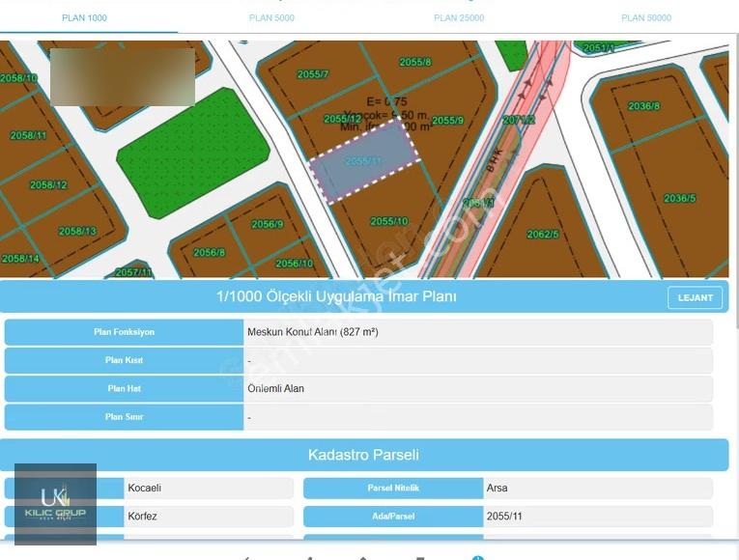Image resolution: width=739 pixels, height=560 pixels.
Task: Click the 'Meskun Konut Alanı (827 m²)' value
Action: pyautogui.click(x=312, y=332)
